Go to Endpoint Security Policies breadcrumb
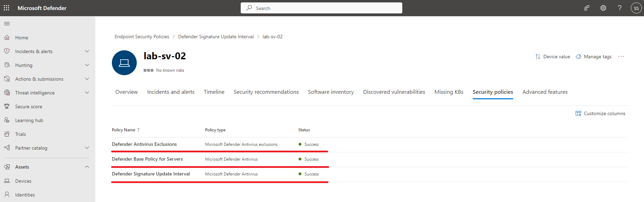 (142, 37)
